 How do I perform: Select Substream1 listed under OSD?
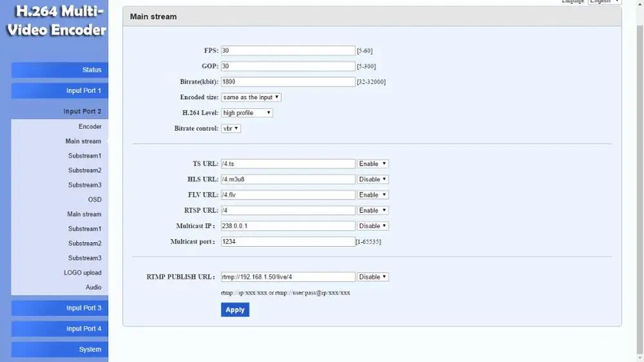(84, 229)
